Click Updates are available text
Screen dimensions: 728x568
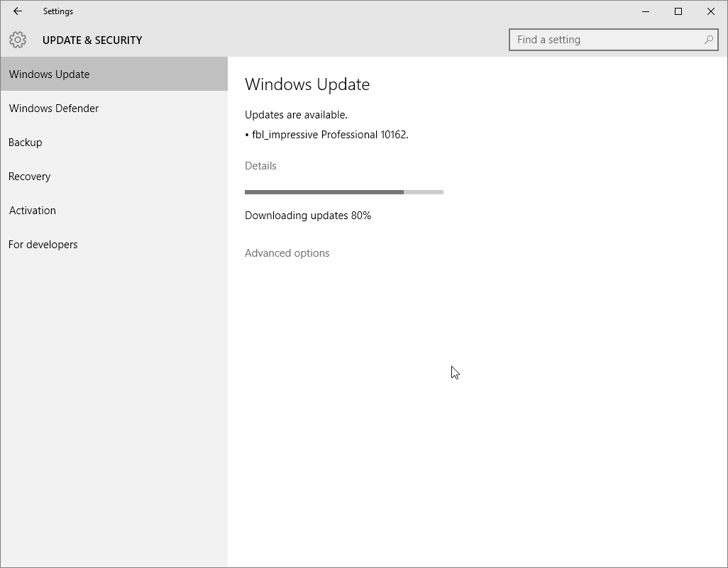[x=296, y=115]
